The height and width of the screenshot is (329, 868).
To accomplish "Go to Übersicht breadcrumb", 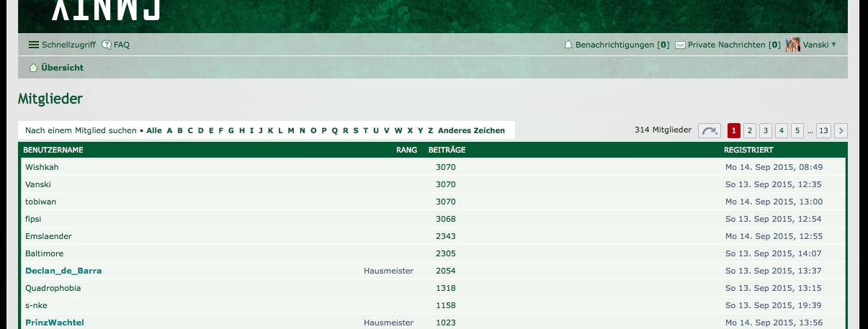I will pos(62,68).
